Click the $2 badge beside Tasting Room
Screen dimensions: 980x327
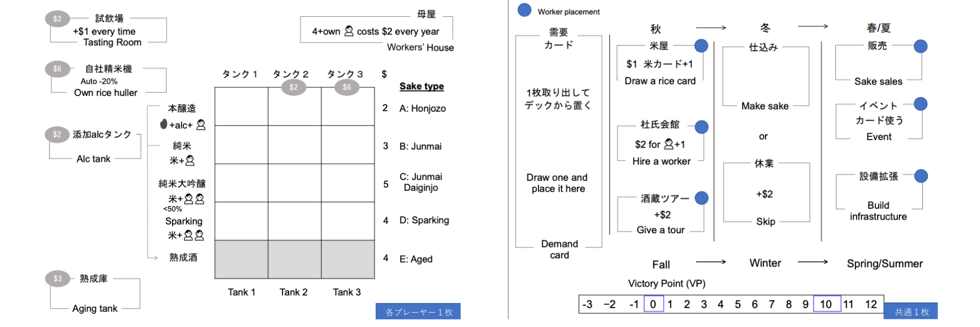pyautogui.click(x=57, y=19)
